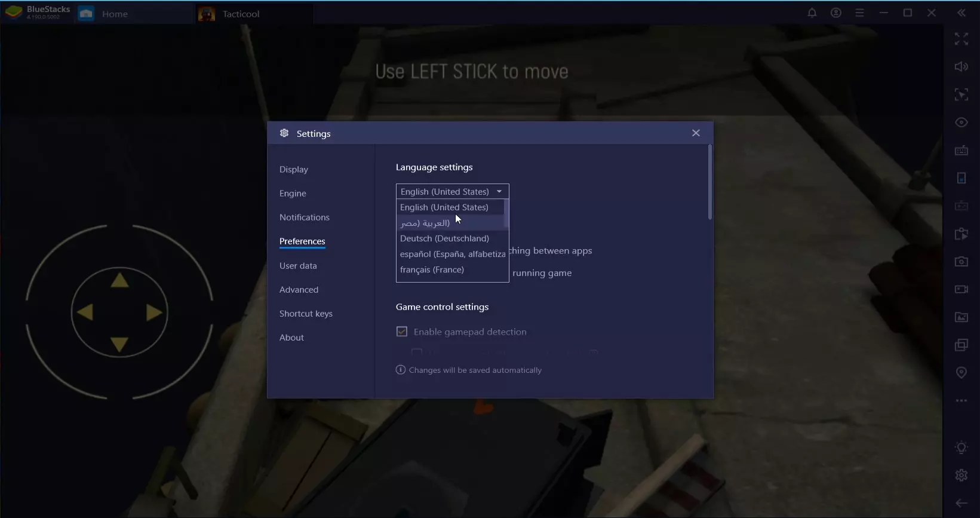Open the notifications bell icon
Image resolution: width=980 pixels, height=518 pixels.
pyautogui.click(x=812, y=13)
